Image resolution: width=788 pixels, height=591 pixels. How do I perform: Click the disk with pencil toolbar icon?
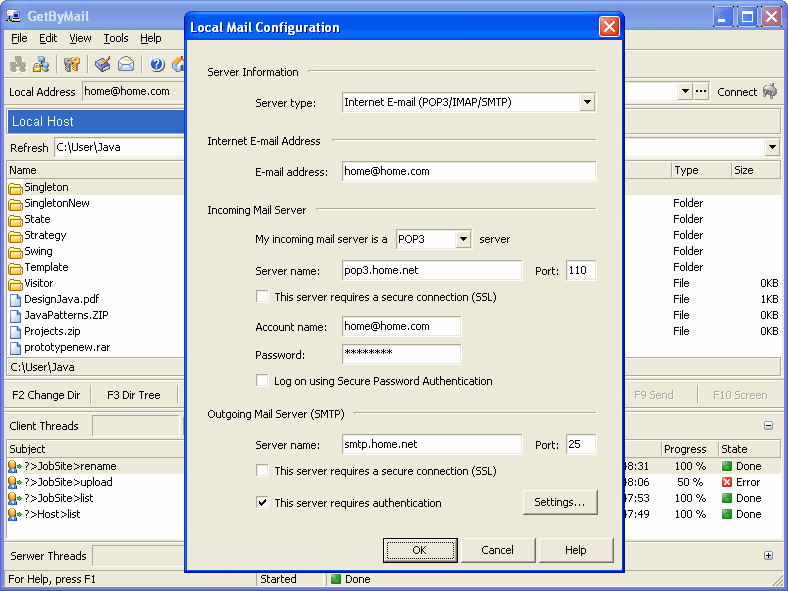tap(103, 64)
